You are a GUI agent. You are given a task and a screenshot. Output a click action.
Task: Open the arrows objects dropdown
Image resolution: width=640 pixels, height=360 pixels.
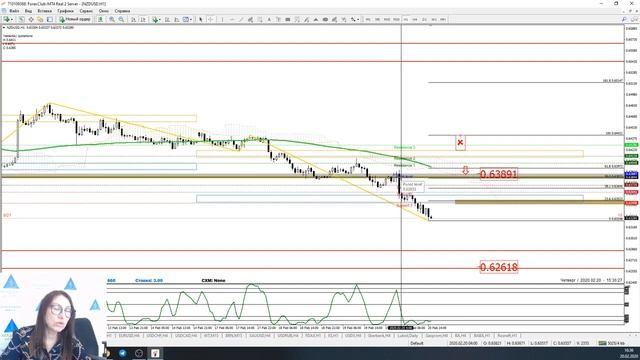pyautogui.click(x=355, y=19)
